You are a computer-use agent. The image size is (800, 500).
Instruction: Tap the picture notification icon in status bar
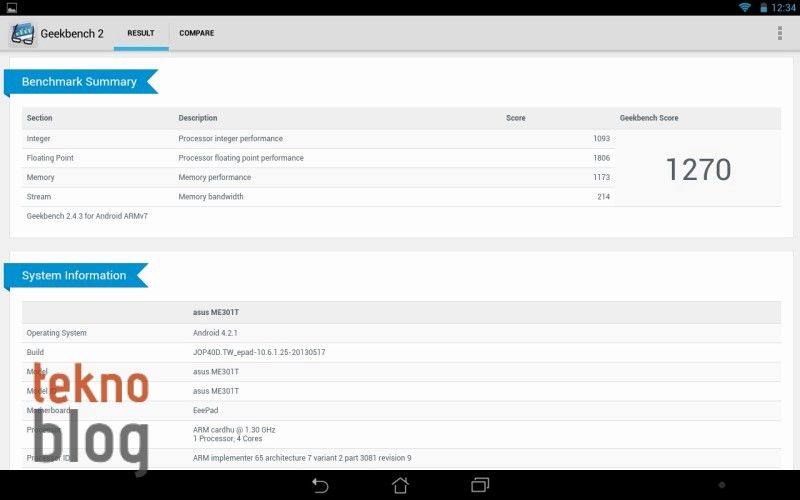10,7
